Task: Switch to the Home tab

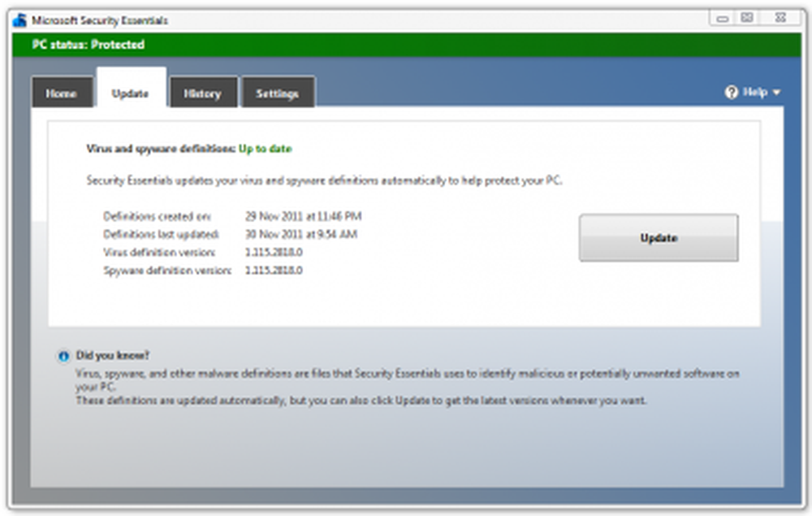Action: pos(61,93)
